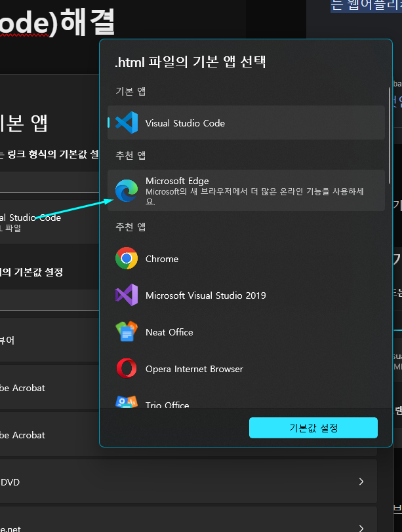
Task: Choose the Opera Internet Browser label
Action: click(194, 369)
